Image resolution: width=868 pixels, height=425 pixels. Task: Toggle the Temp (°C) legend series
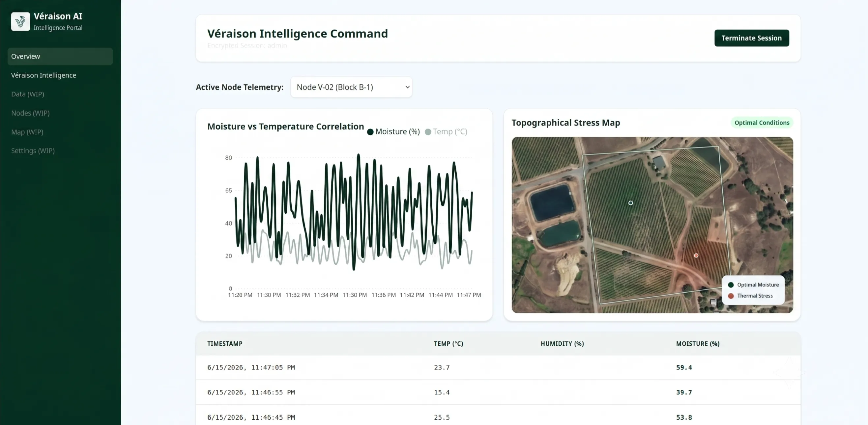(x=446, y=132)
